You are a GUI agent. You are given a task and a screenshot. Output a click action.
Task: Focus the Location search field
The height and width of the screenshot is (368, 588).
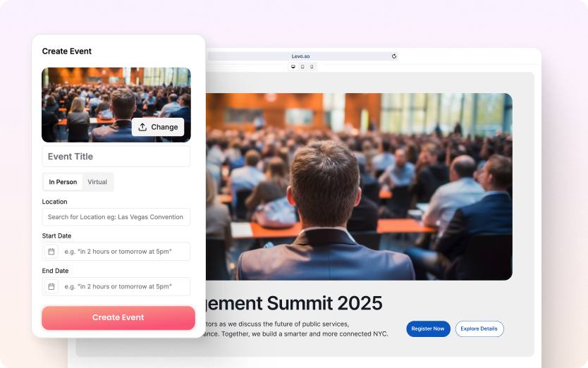[x=116, y=217]
